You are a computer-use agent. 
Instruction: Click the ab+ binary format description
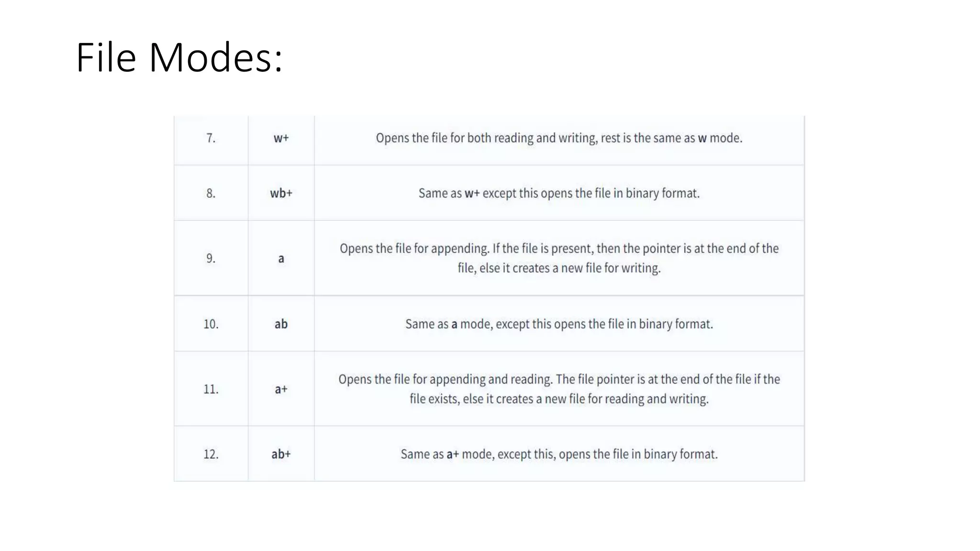point(559,454)
